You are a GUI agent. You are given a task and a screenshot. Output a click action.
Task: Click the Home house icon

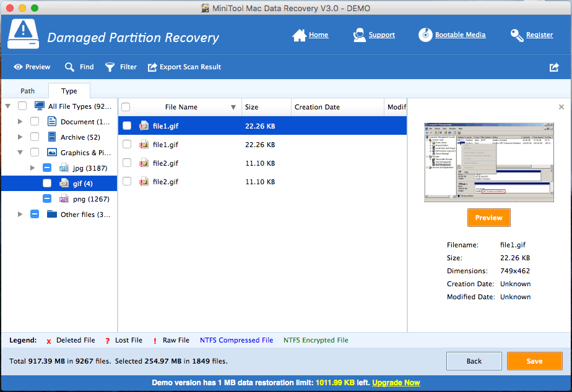point(300,35)
